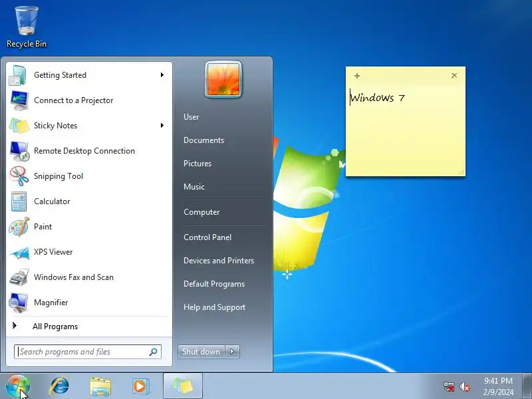Click the Paint palette icon
The image size is (532, 399).
[x=19, y=227]
